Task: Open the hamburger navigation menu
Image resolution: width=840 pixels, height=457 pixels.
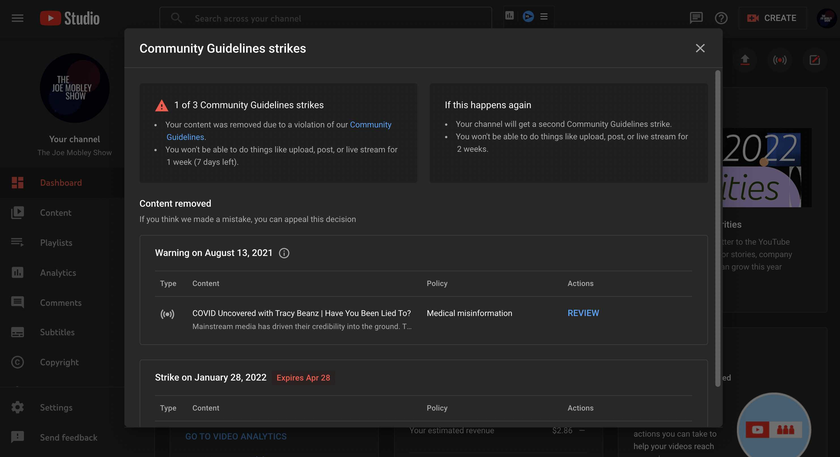Action: click(x=17, y=18)
